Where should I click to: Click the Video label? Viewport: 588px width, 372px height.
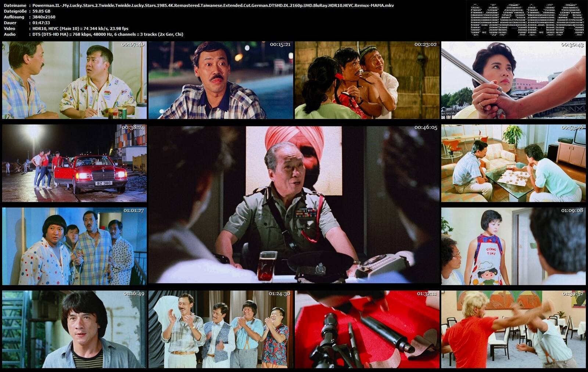(x=10, y=29)
